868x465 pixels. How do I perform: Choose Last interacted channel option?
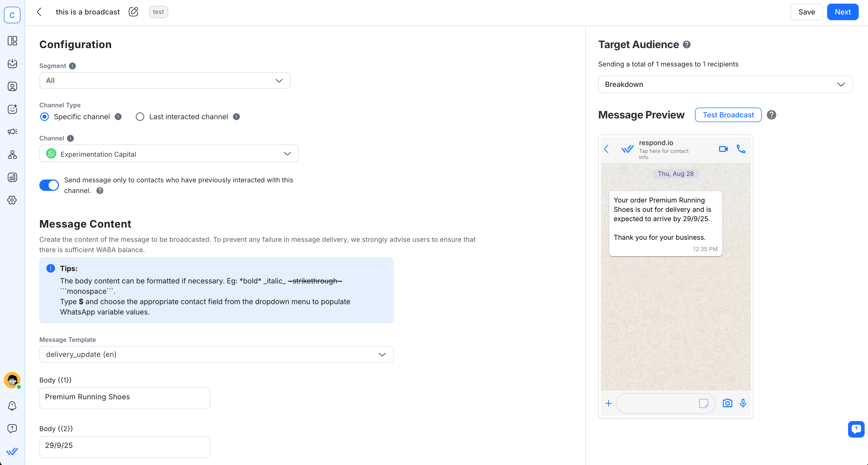(x=140, y=117)
